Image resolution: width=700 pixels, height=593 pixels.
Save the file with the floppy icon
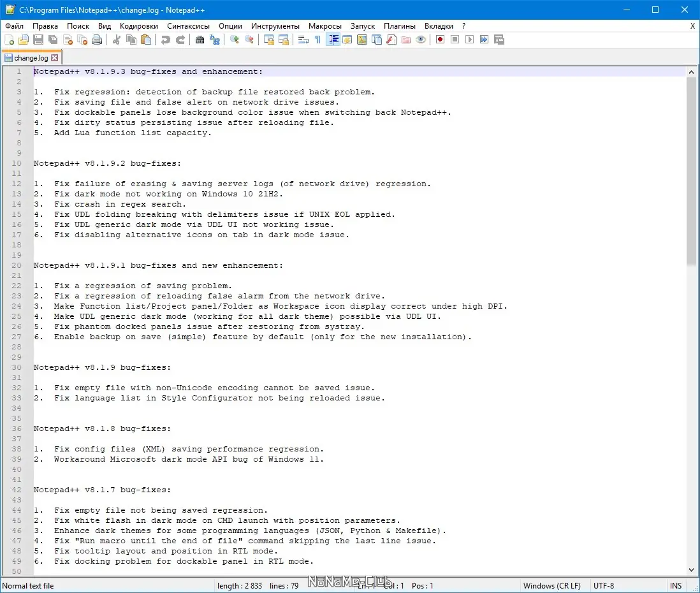point(38,40)
